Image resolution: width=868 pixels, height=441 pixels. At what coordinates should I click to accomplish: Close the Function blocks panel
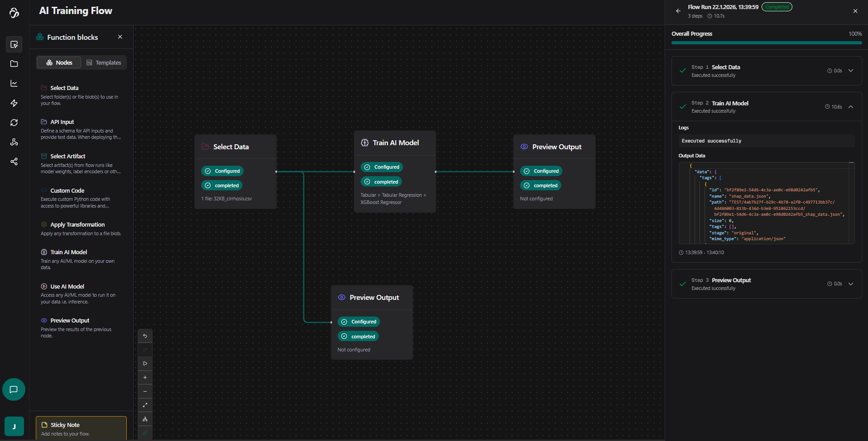pyautogui.click(x=120, y=37)
